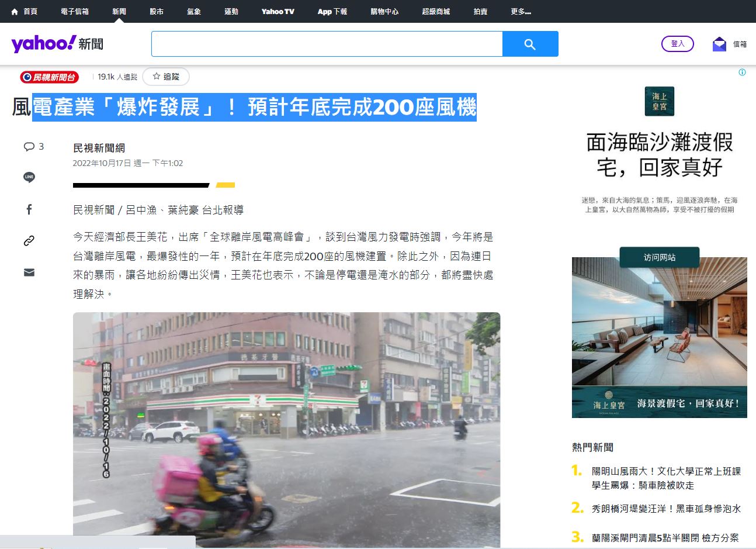Click the Yahoo 新聞 logo
Image resolution: width=756 pixels, height=549 pixels.
click(57, 44)
